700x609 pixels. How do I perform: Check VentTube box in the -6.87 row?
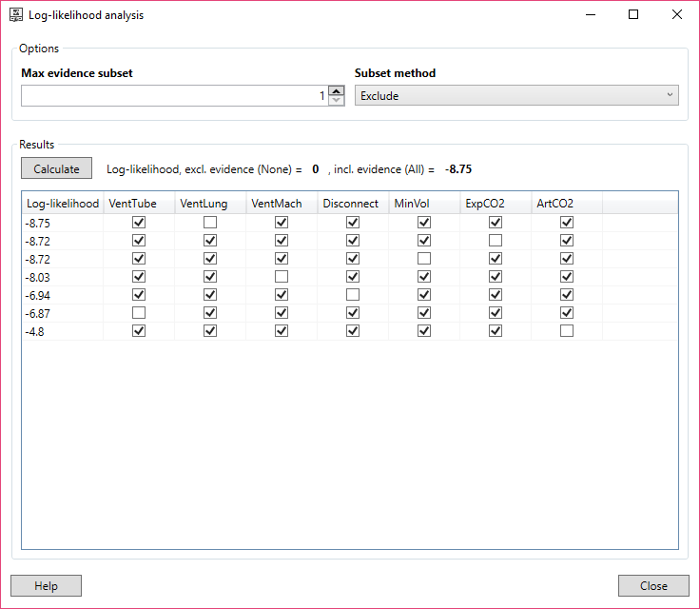pyautogui.click(x=139, y=313)
